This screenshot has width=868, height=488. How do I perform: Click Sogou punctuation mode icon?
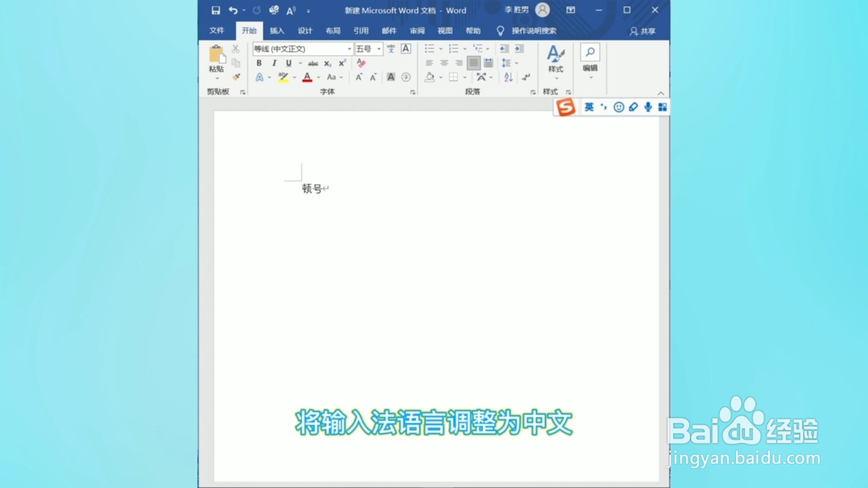604,107
